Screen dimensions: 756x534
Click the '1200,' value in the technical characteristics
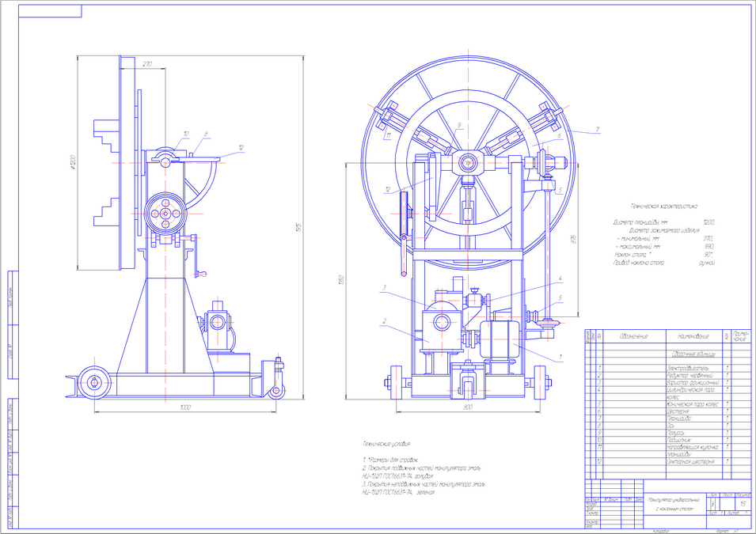(x=709, y=222)
